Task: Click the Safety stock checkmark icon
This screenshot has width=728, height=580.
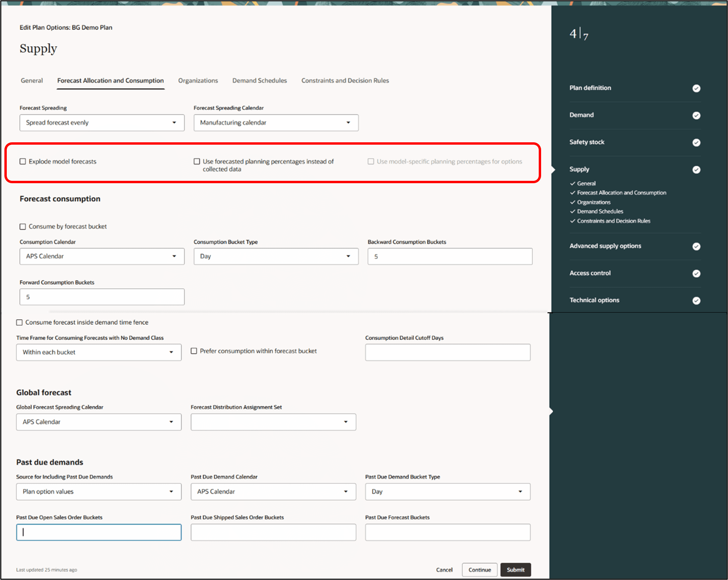Action: click(x=696, y=142)
